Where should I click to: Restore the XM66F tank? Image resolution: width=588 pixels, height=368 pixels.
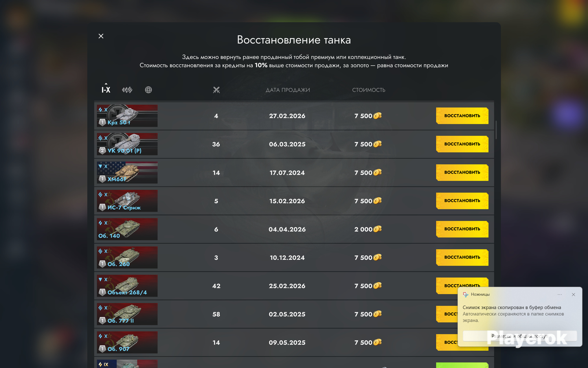coord(462,172)
